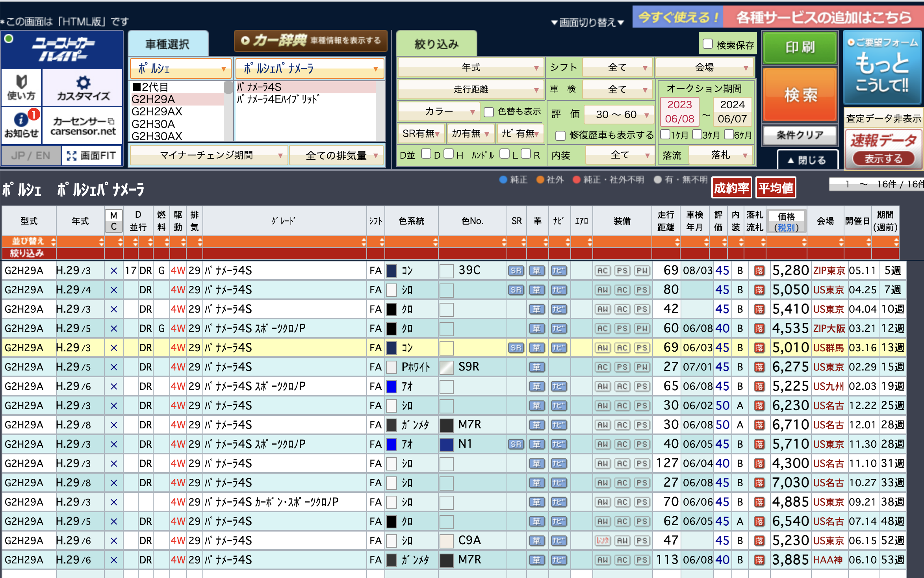Viewport: 924px width, 578px height.
Task: Expand the 年式 dropdown
Action: pyautogui.click(x=471, y=67)
